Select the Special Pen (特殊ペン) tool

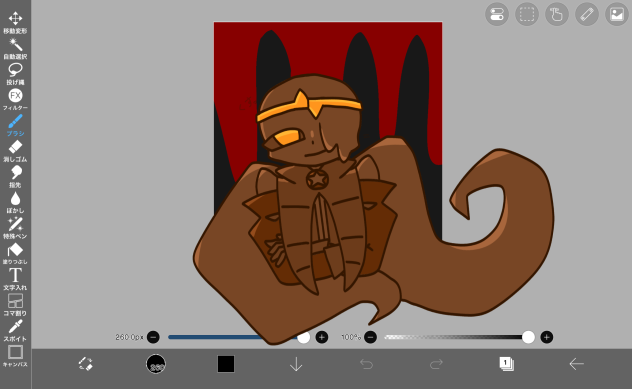point(15,228)
